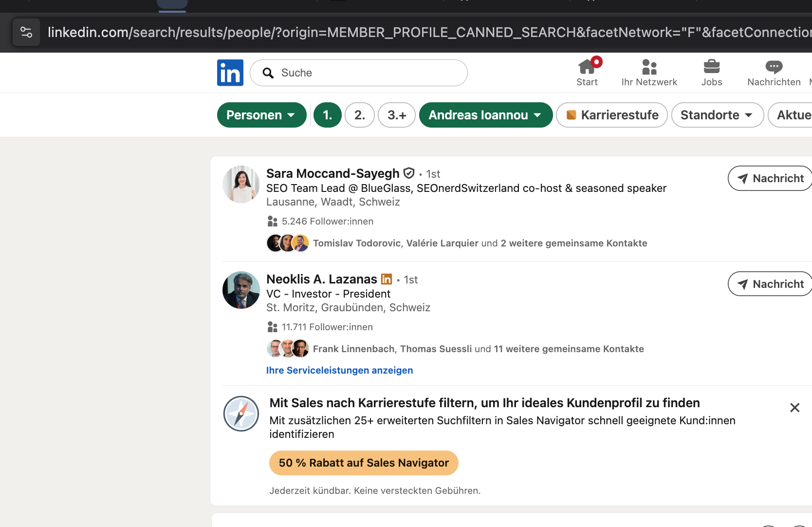Screen dimensions: 812x527
Task: Click Neoklis' mutual contacts avatar group
Action: pos(288,349)
